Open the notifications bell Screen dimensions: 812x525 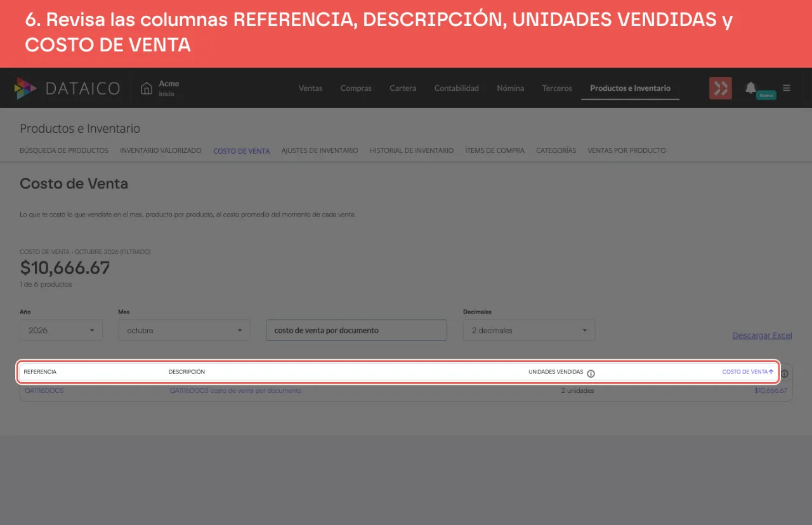point(750,88)
